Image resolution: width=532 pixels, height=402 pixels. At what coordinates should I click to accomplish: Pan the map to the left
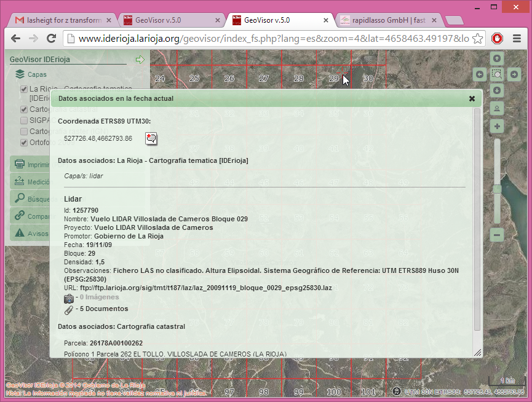pos(480,74)
